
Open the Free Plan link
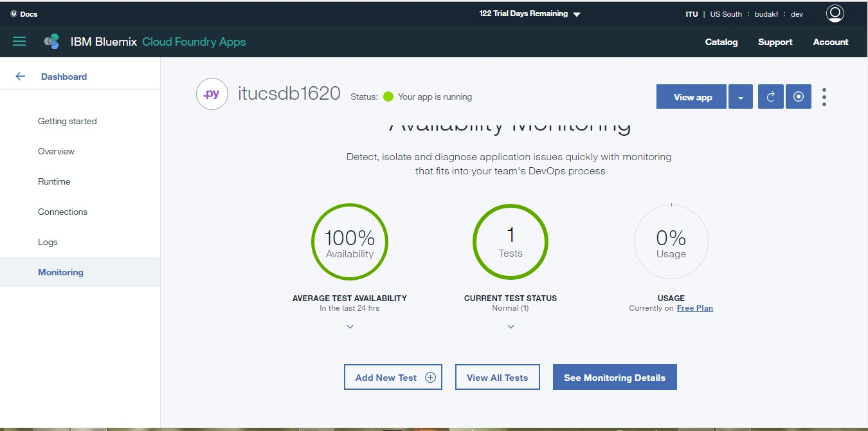tap(695, 308)
